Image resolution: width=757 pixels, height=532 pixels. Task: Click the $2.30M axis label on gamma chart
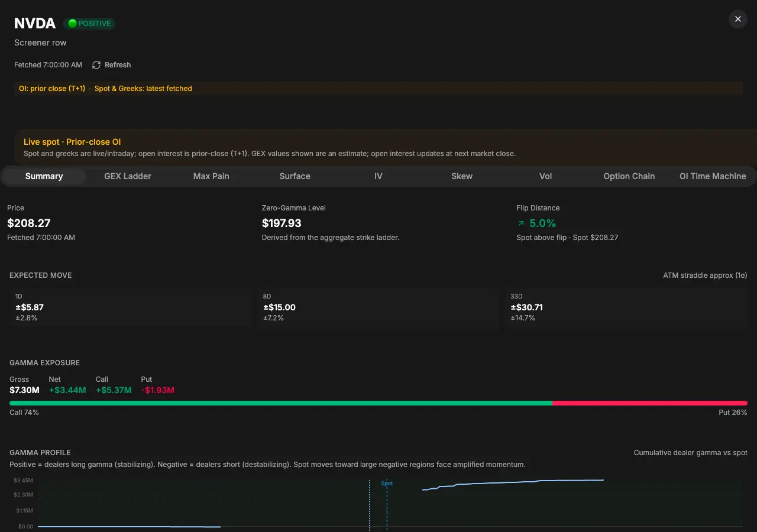pos(24,495)
